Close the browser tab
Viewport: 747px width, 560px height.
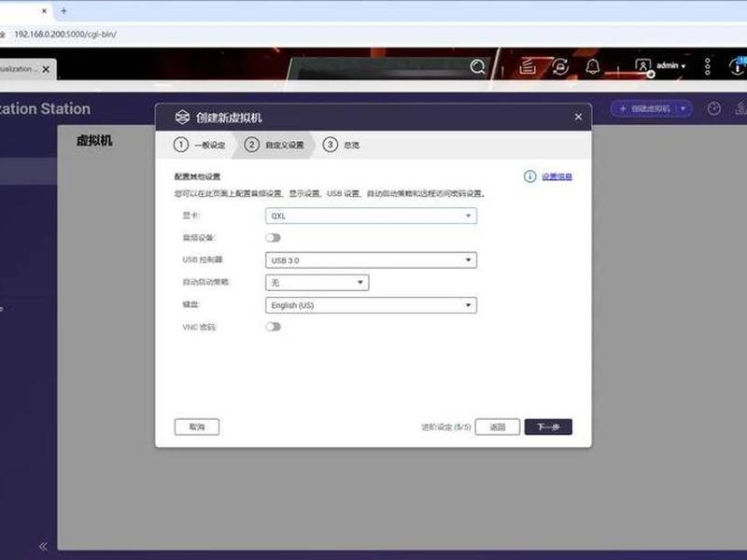(44, 10)
